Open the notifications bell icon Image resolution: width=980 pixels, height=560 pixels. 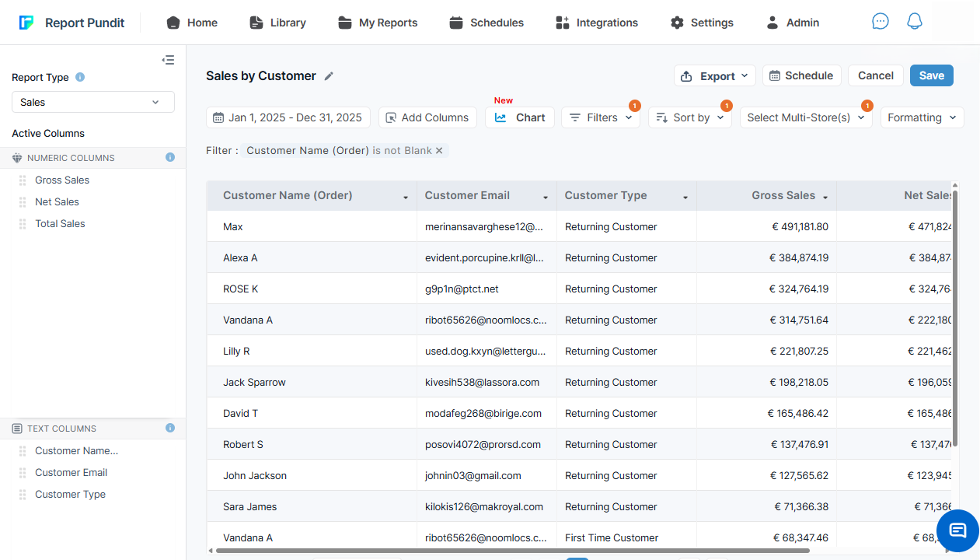pos(915,22)
